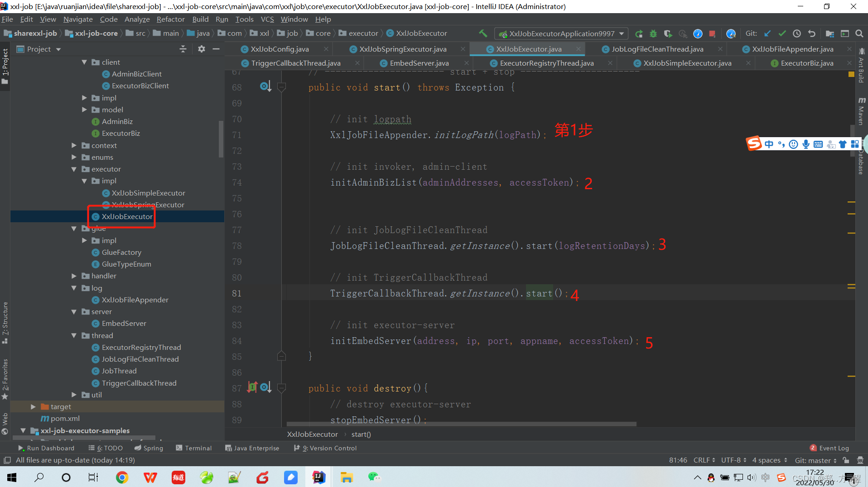Click the Git Update Project arrow icon
This screenshot has width=868, height=487.
coord(767,33)
